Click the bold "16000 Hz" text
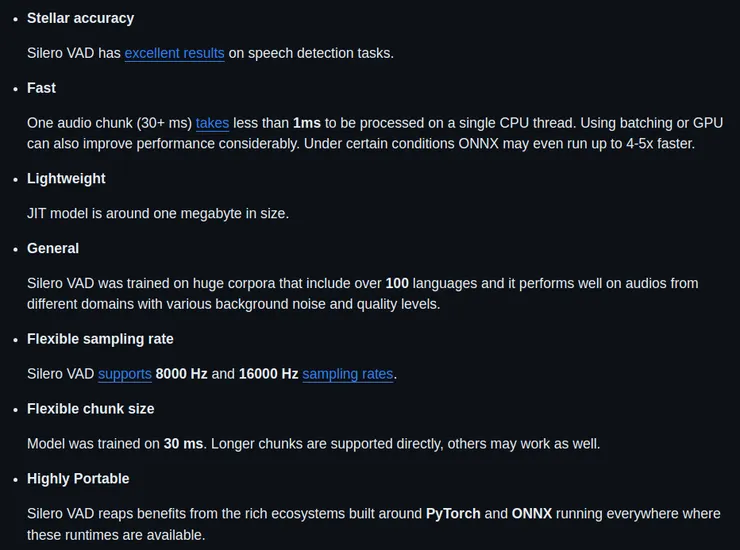Viewport: 740px width, 550px height. click(x=268, y=374)
